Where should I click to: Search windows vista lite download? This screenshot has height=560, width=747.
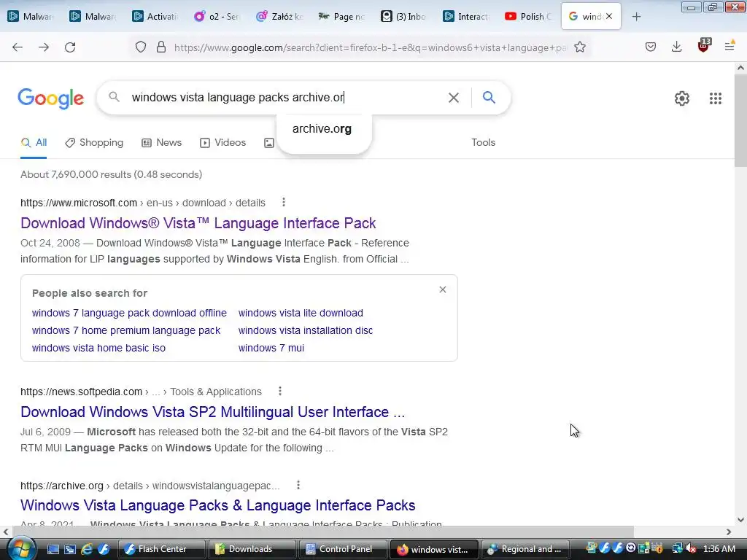tap(301, 313)
